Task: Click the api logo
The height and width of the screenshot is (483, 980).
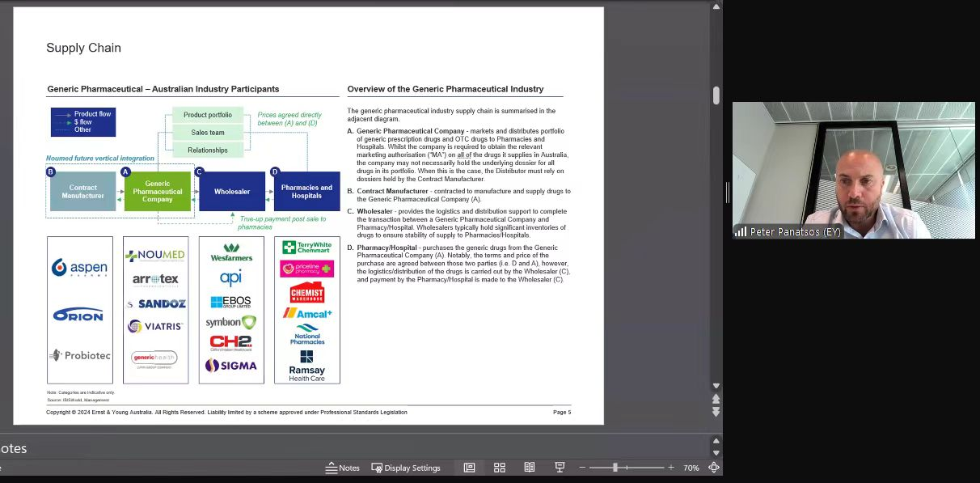Action: [231, 278]
